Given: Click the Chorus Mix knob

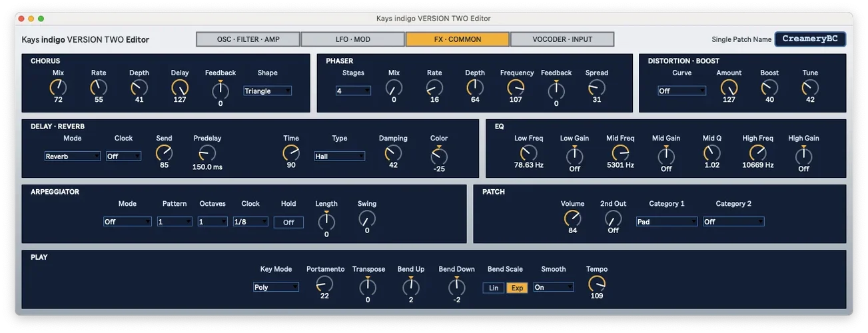Looking at the screenshot, I should click(58, 87).
